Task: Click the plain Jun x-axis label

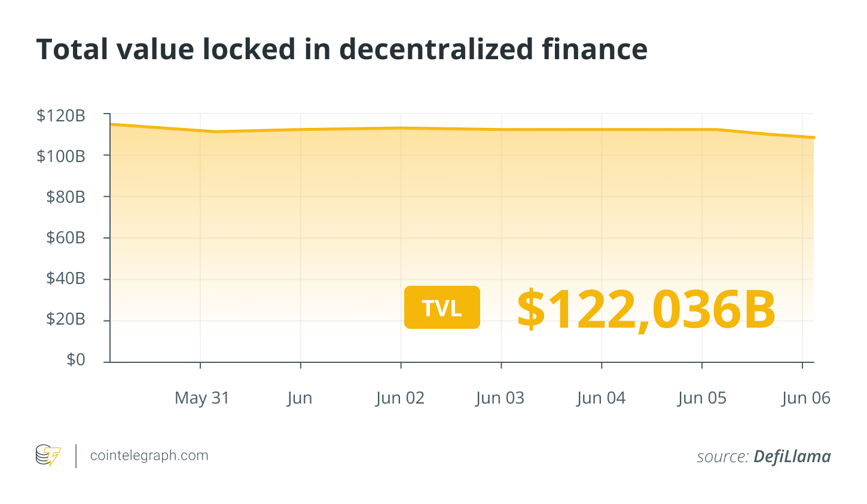Action: [x=300, y=398]
